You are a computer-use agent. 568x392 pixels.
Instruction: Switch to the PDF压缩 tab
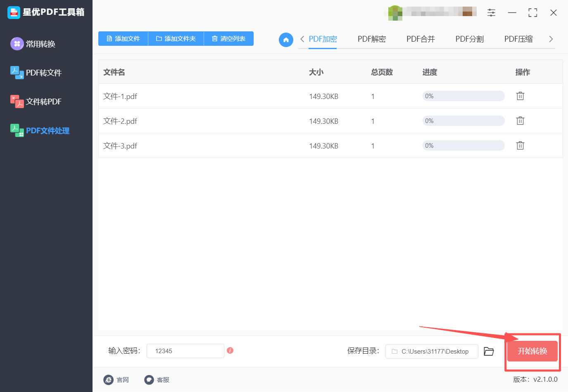[518, 39]
